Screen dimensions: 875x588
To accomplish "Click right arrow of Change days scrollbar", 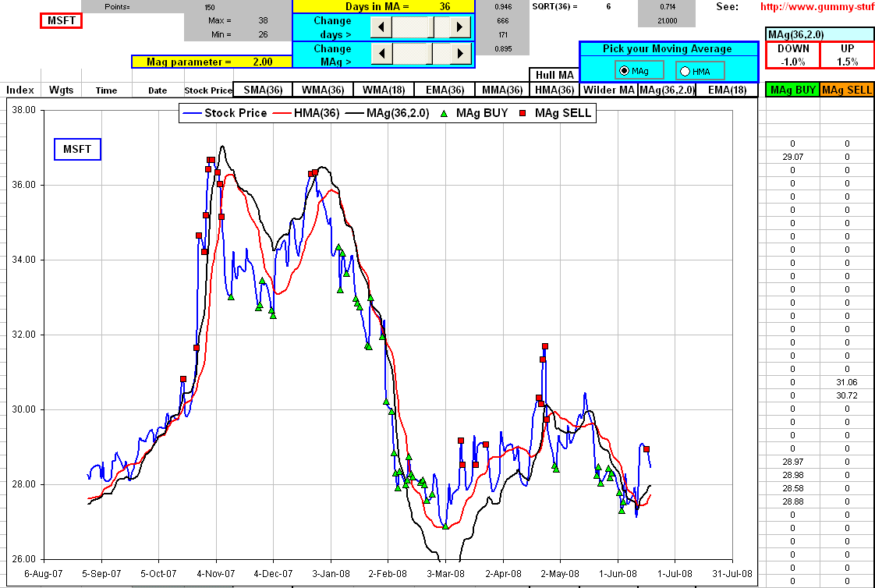I will point(460,27).
